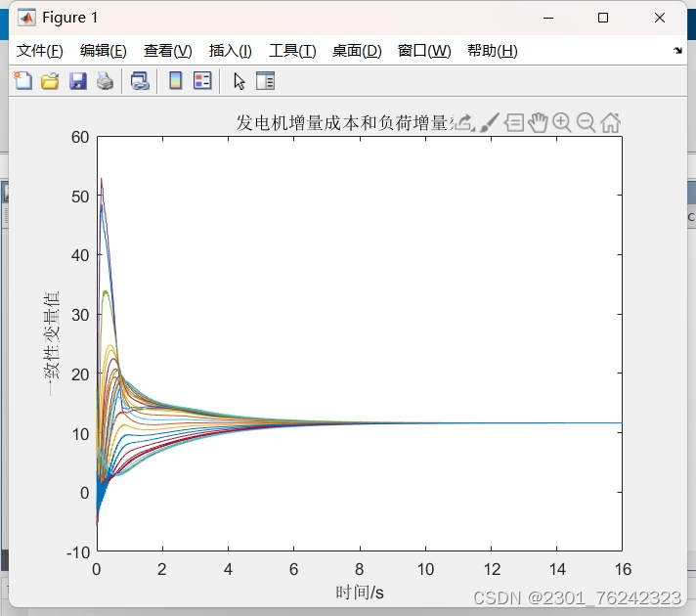Open the Property Inspector
This screenshot has height=616, width=696.
266,81
